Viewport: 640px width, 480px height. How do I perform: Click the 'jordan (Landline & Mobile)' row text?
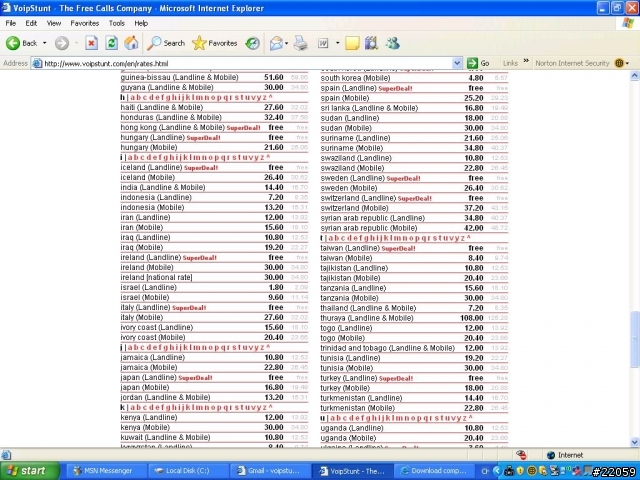coord(165,398)
